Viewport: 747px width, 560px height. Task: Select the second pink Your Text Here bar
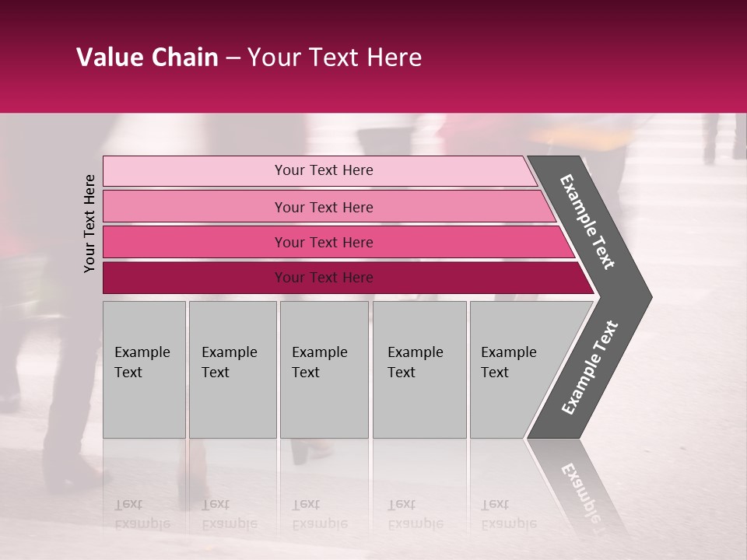pos(329,206)
